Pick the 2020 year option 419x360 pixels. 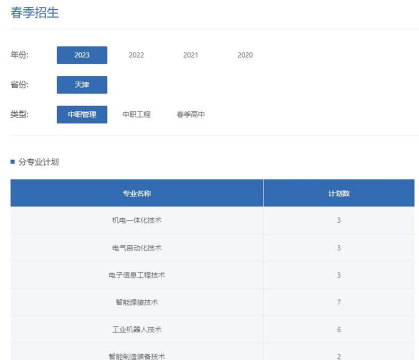coord(245,55)
